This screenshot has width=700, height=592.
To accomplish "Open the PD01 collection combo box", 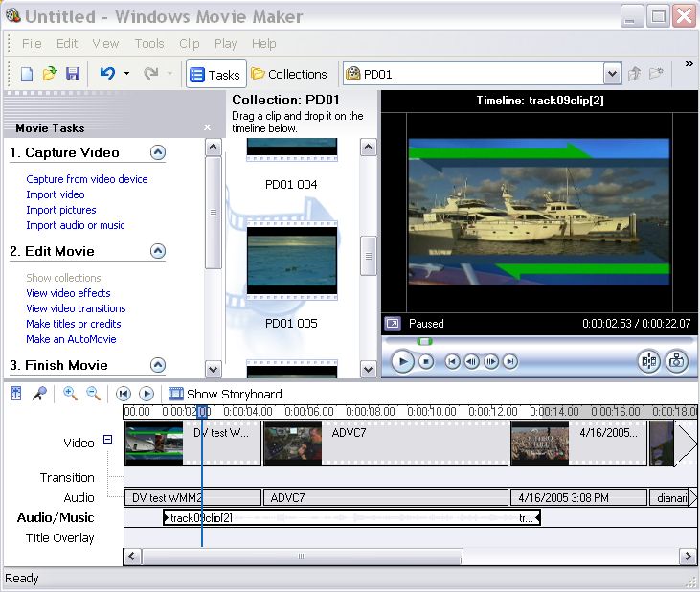I will [x=482, y=74].
